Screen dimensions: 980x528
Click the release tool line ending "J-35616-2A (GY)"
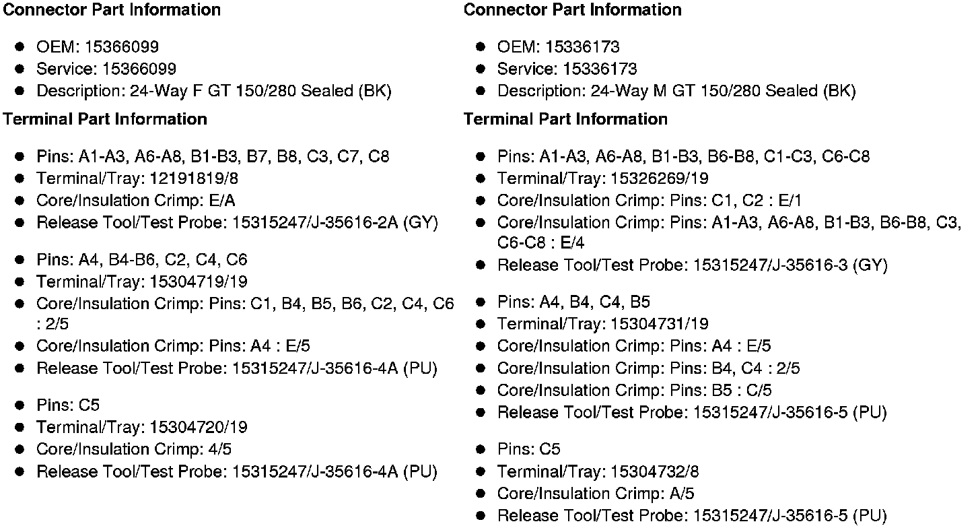237,223
